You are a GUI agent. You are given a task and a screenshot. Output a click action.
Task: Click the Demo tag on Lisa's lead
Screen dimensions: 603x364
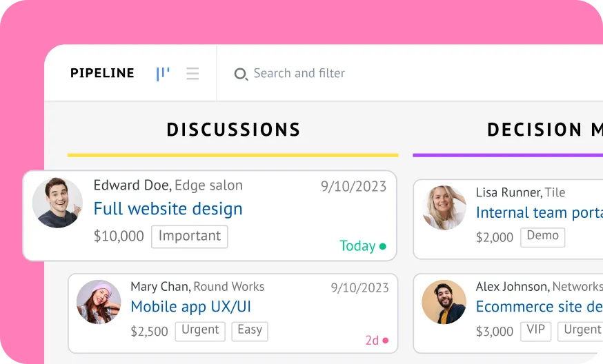[x=542, y=236]
